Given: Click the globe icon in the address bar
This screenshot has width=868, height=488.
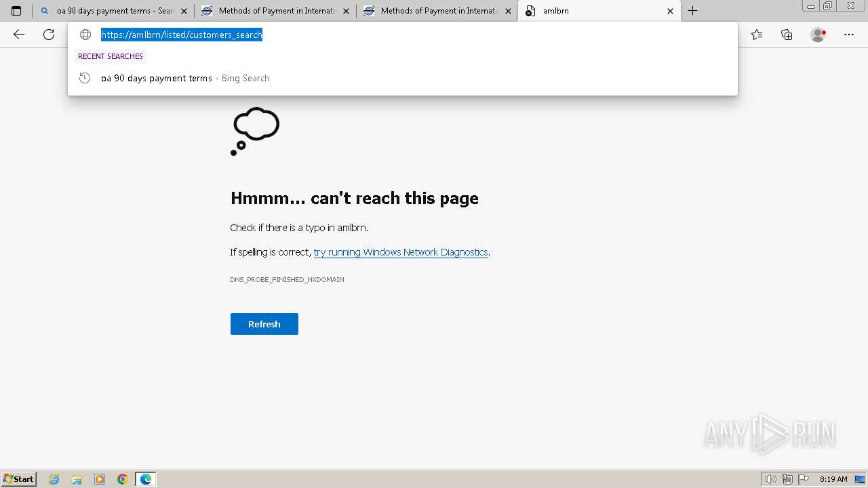Looking at the screenshot, I should (85, 35).
